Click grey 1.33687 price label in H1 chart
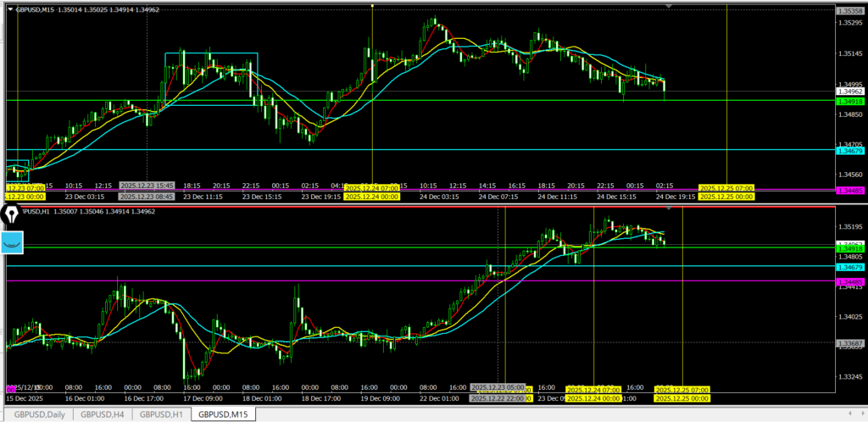Screen dimensions: 868x422 [849, 343]
